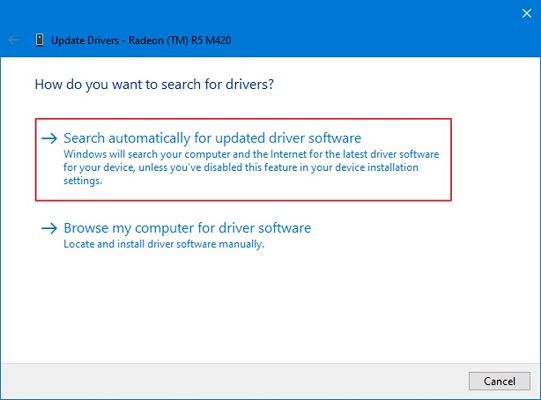Click the Cancel button
Screen dimensions: 541x400
click(499, 381)
